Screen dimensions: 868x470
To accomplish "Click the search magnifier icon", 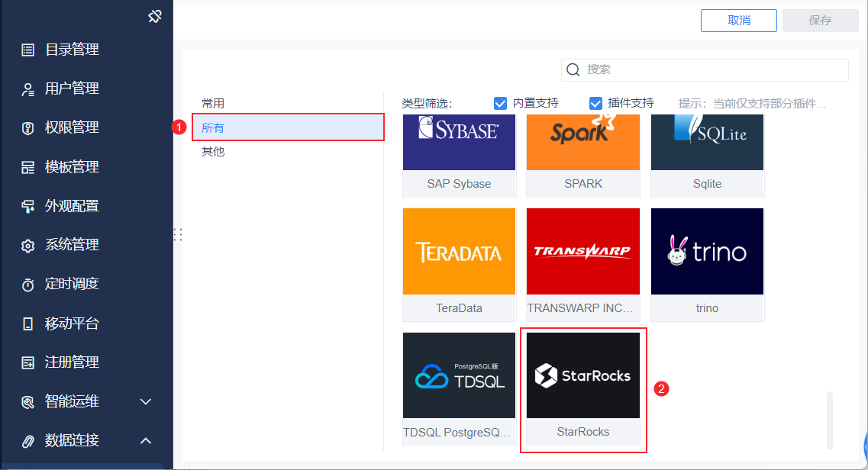I will (573, 69).
